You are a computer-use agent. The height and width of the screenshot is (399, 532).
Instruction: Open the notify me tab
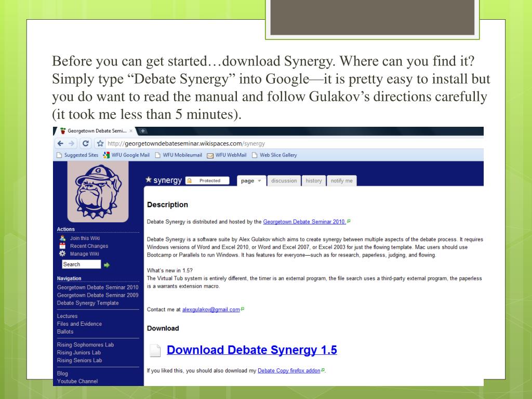(x=342, y=181)
